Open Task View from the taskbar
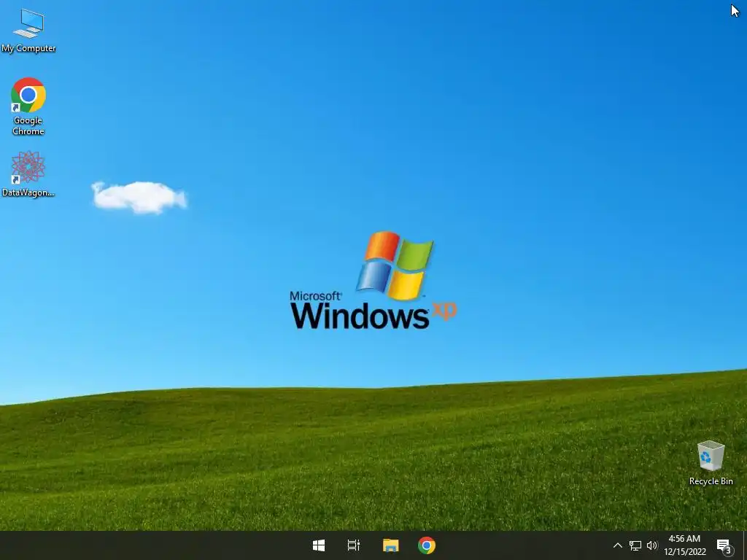 click(354, 545)
